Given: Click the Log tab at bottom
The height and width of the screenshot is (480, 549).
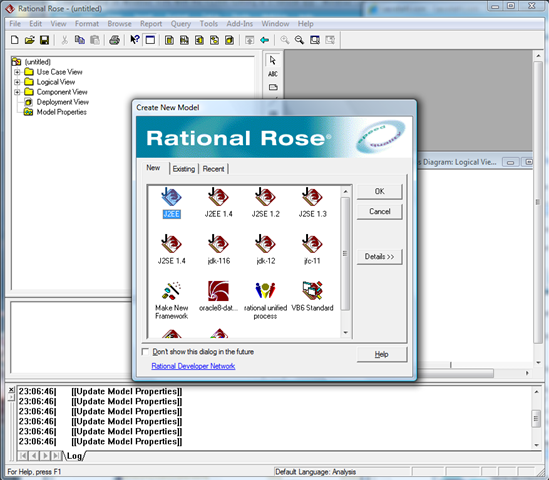Looking at the screenshot, I should pyautogui.click(x=74, y=456).
